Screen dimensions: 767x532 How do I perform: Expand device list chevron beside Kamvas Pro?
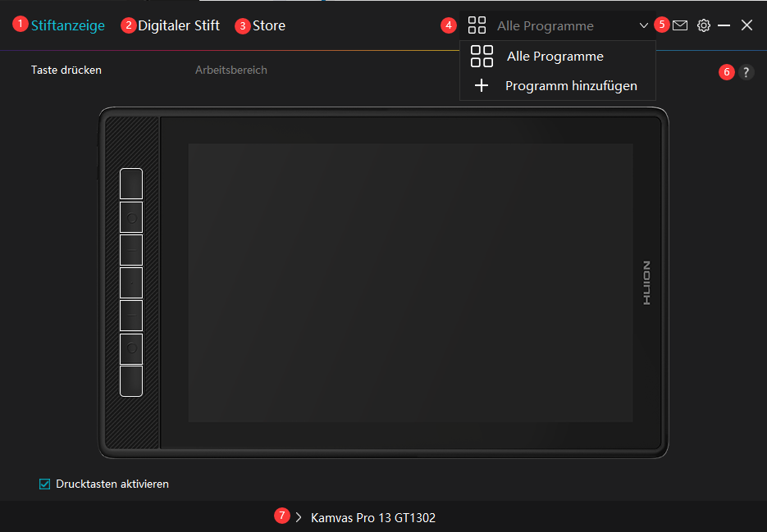click(299, 517)
